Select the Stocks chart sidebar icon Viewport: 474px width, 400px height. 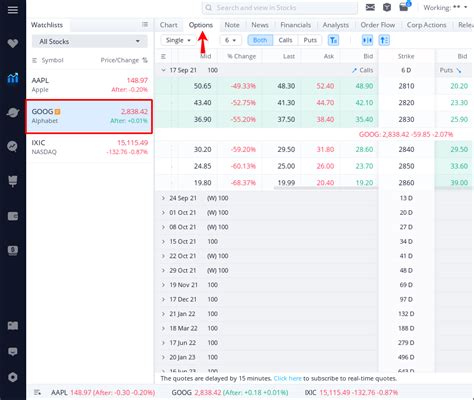tap(13, 78)
